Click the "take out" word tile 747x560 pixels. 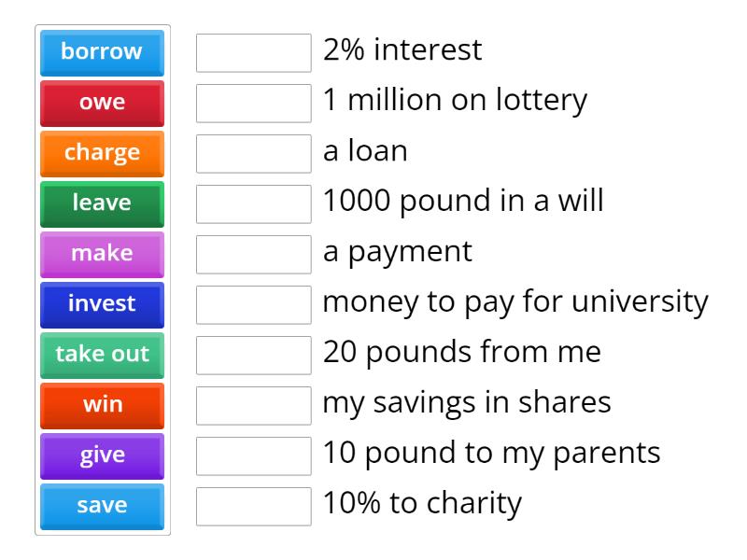click(x=102, y=355)
